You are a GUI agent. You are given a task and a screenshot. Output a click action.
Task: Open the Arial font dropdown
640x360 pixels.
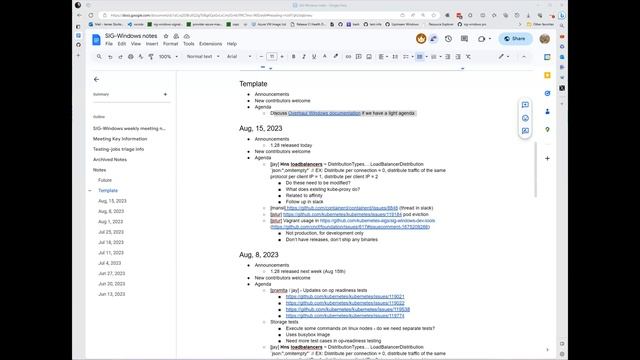(x=239, y=57)
